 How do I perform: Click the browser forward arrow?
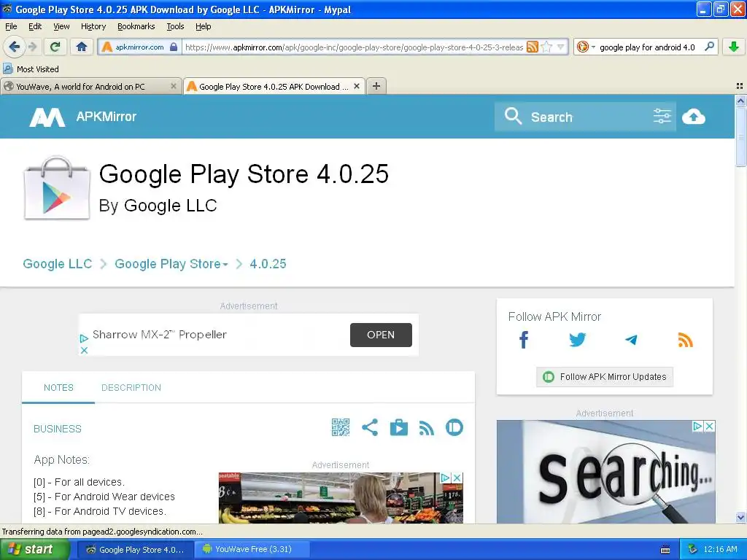tap(32, 47)
